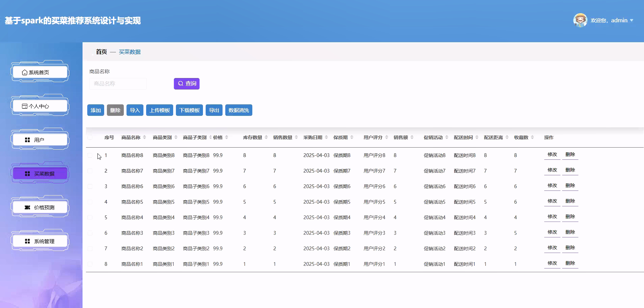This screenshot has width=644, height=308.
Task: Click 删除 for row 商品名称3
Action: 570,232
